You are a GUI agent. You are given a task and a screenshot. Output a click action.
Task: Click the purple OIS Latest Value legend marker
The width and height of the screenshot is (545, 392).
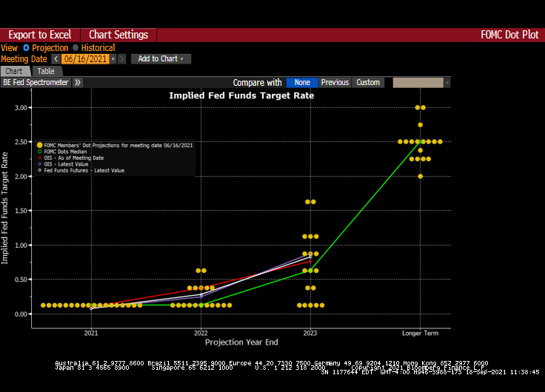tap(39, 164)
